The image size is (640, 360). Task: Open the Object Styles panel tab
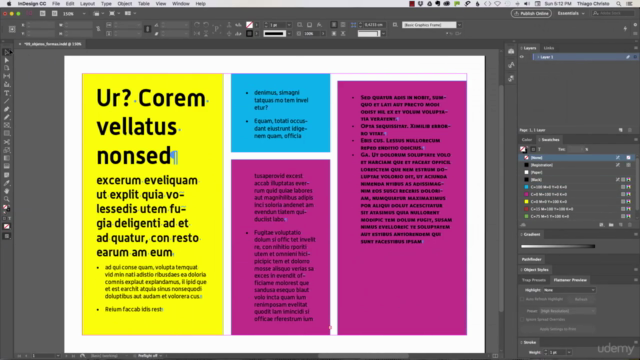[x=536, y=270]
